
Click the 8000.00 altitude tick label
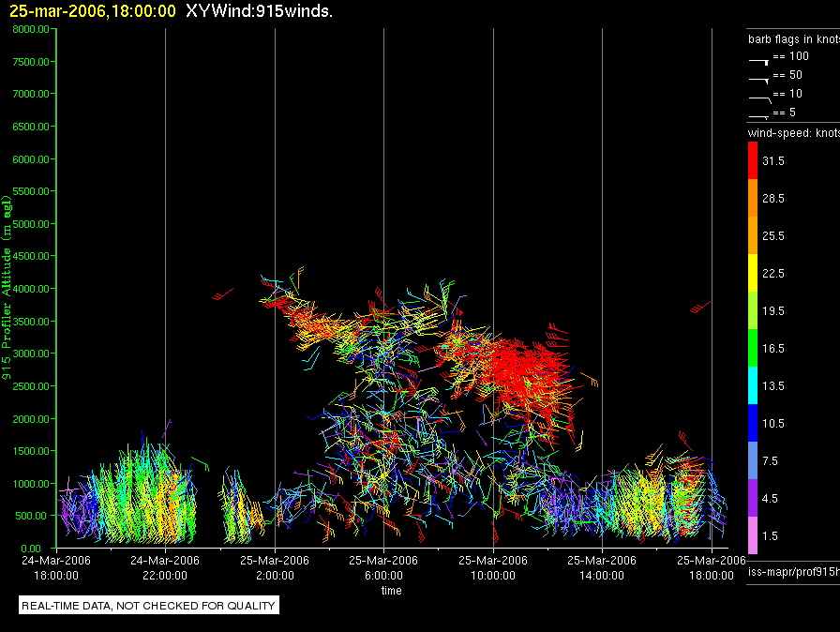[x=31, y=29]
